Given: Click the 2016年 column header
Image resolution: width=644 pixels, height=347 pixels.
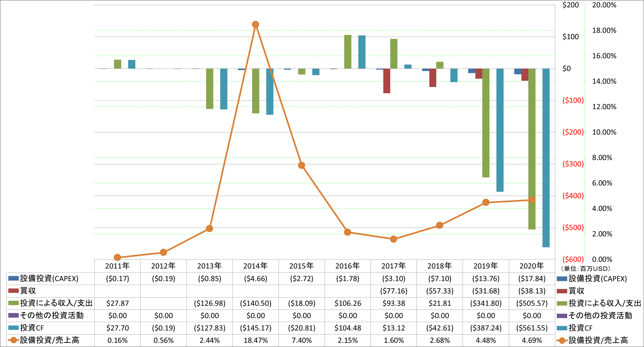Looking at the screenshot, I should (x=347, y=266).
